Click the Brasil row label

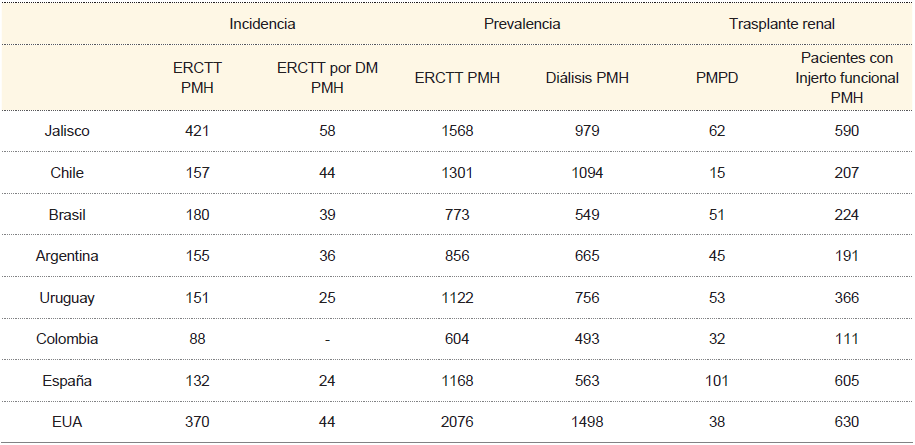pos(67,214)
